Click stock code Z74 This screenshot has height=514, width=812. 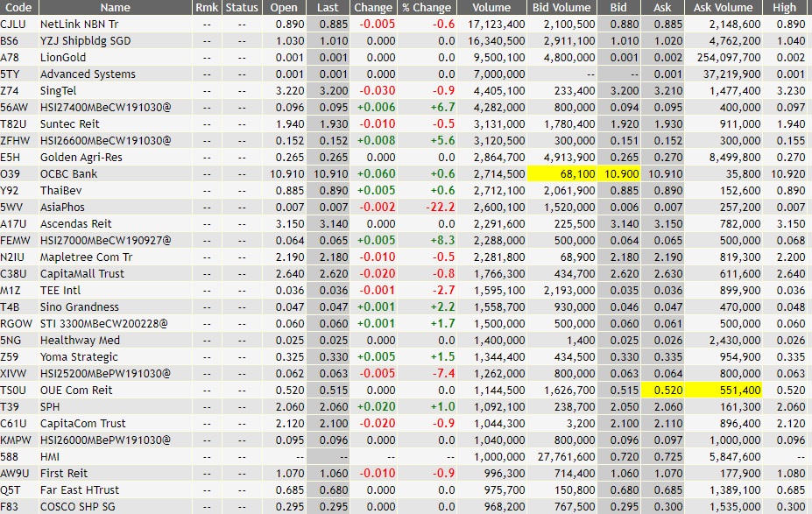point(10,90)
